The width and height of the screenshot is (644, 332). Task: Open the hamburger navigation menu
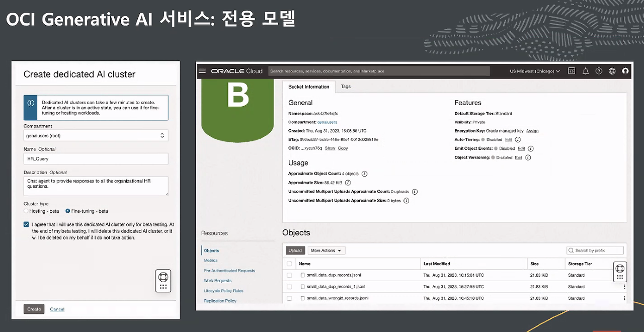pyautogui.click(x=202, y=70)
